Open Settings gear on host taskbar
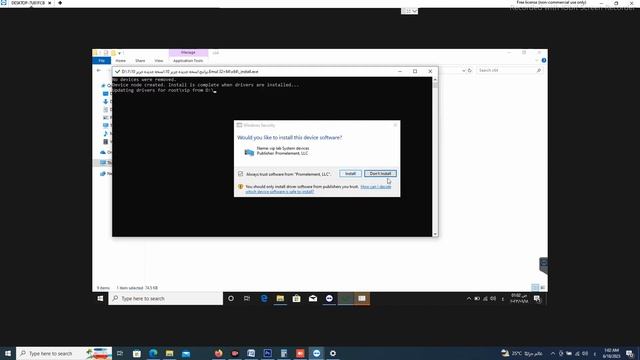 click(x=333, y=353)
